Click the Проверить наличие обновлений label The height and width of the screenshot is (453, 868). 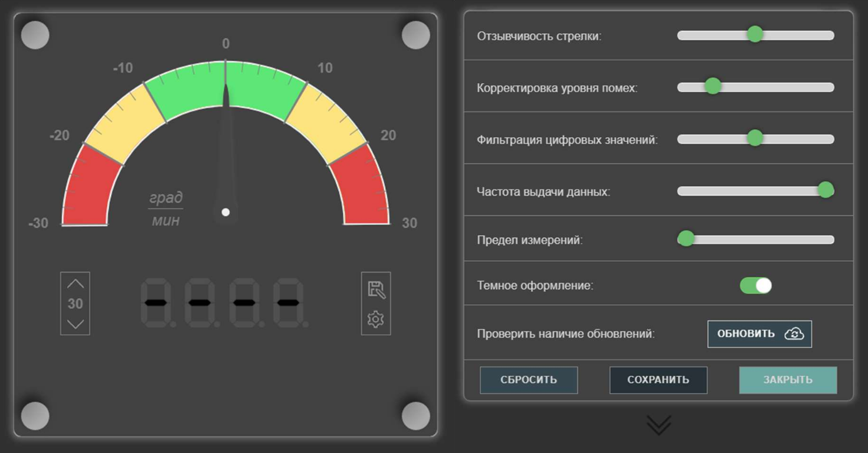tap(566, 334)
